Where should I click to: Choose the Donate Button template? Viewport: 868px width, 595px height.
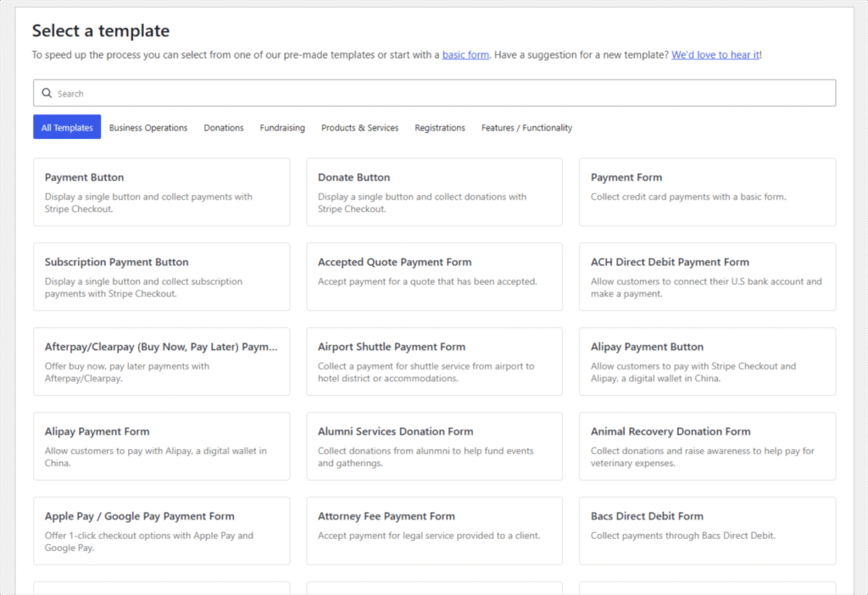point(435,192)
